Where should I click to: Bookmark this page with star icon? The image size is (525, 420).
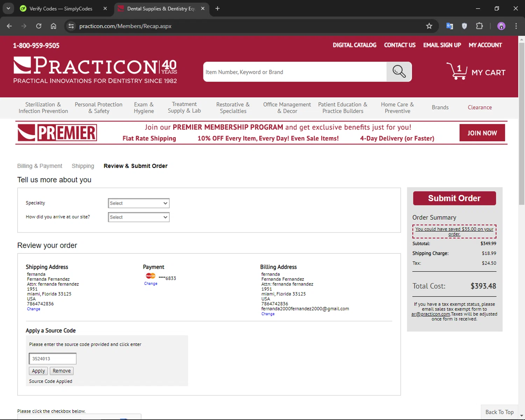(429, 26)
